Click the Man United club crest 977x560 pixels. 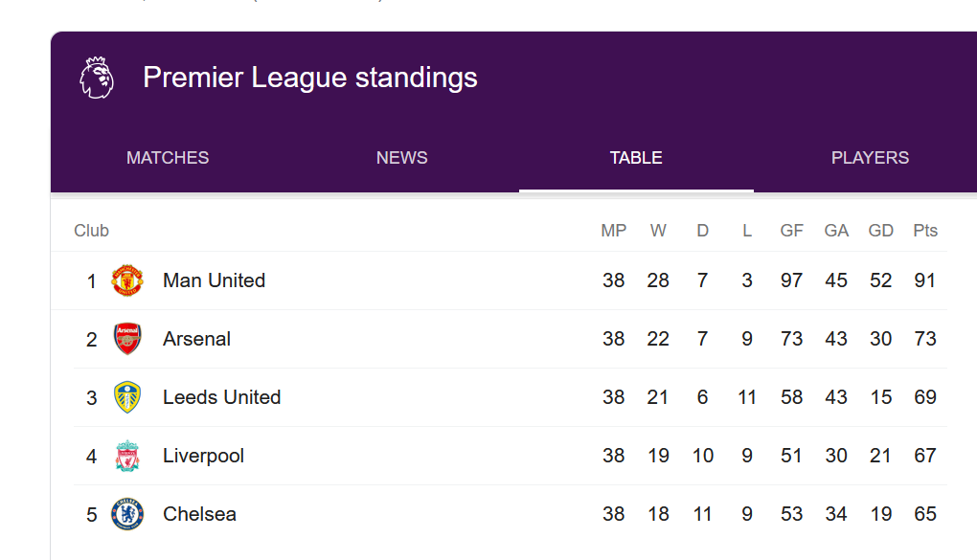(127, 280)
